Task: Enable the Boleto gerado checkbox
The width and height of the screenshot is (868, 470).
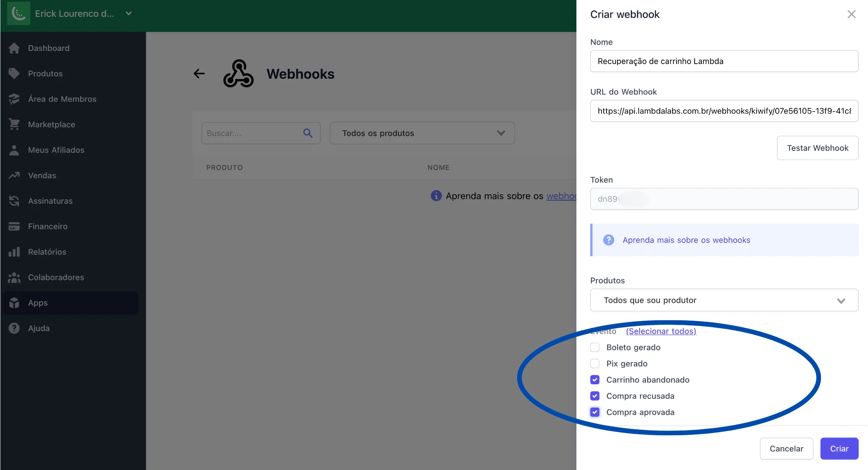Action: pyautogui.click(x=595, y=347)
